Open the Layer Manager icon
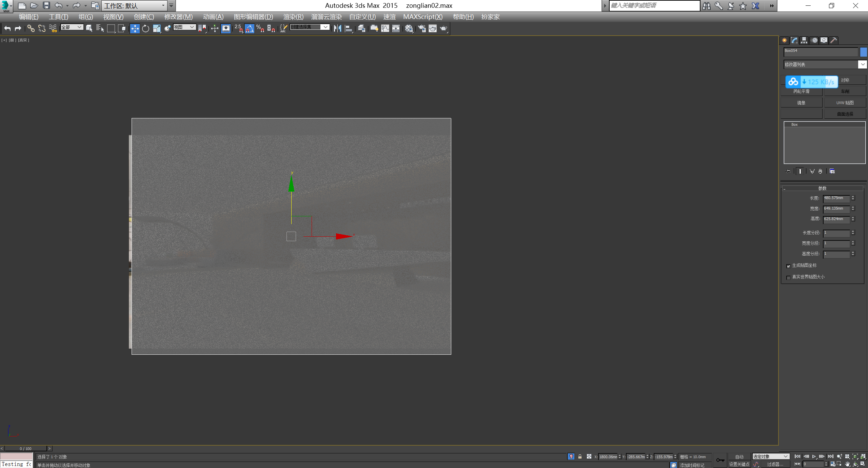This screenshot has height=468, width=868. (361, 28)
